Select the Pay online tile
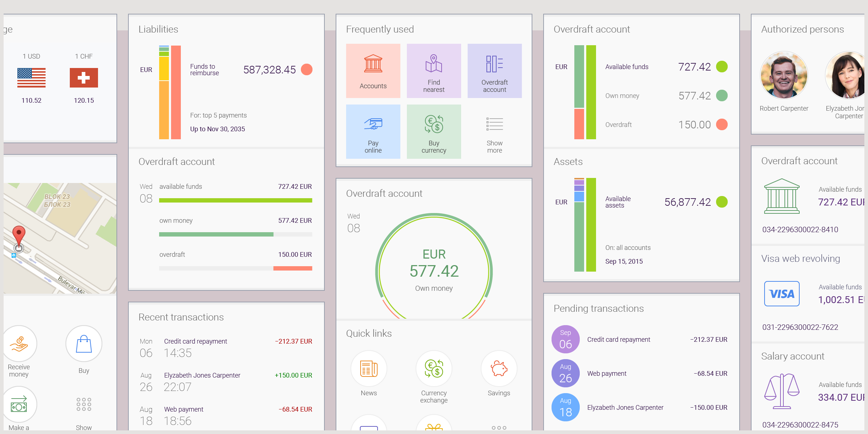868x434 pixels. tap(373, 132)
